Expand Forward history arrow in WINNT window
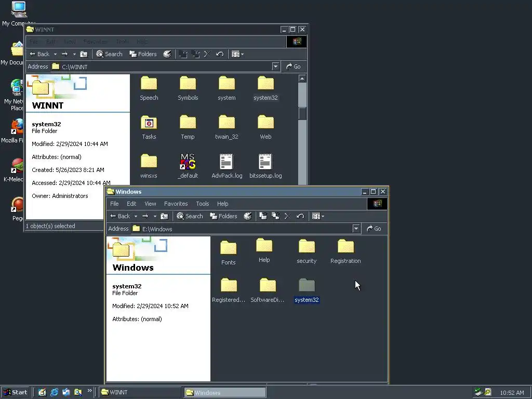Image resolution: width=532 pixels, height=399 pixels. click(x=74, y=54)
